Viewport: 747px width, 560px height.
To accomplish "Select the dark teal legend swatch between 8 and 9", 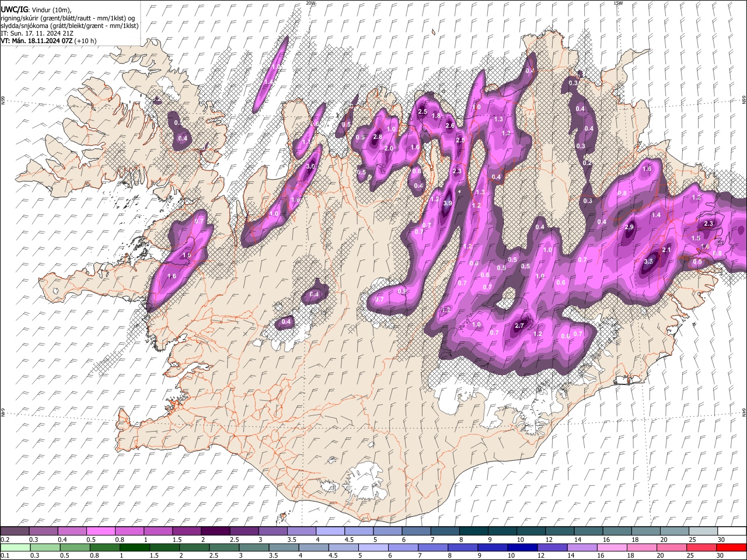I will [474, 531].
